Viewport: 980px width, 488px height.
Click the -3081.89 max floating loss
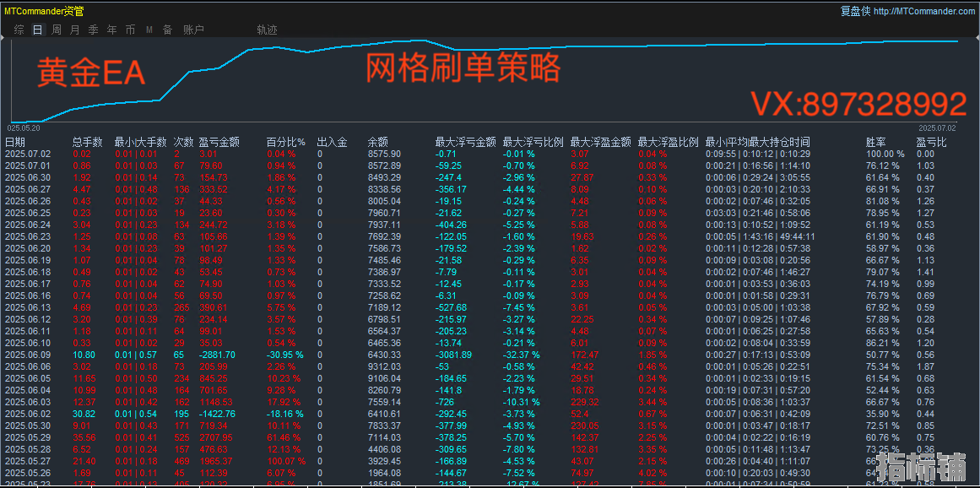454,355
